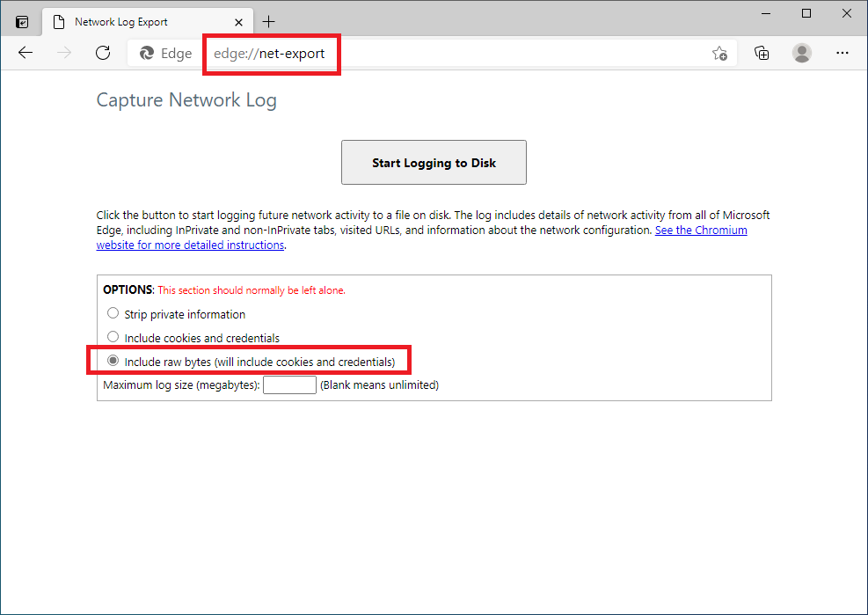Viewport: 868px width, 615px height.
Task: Select Include raw bytes radio button
Action: tap(113, 361)
